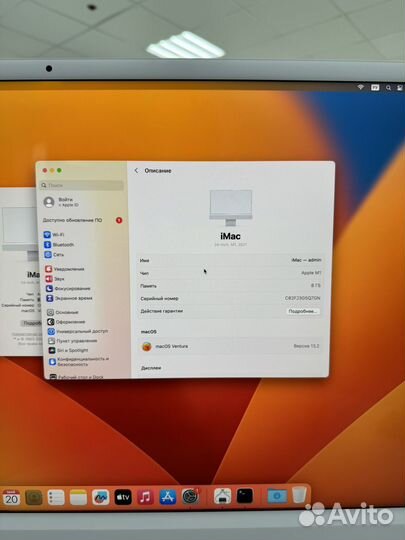Click the Память memory row
Image resolution: width=405 pixels, height=540 pixels.
click(x=230, y=286)
